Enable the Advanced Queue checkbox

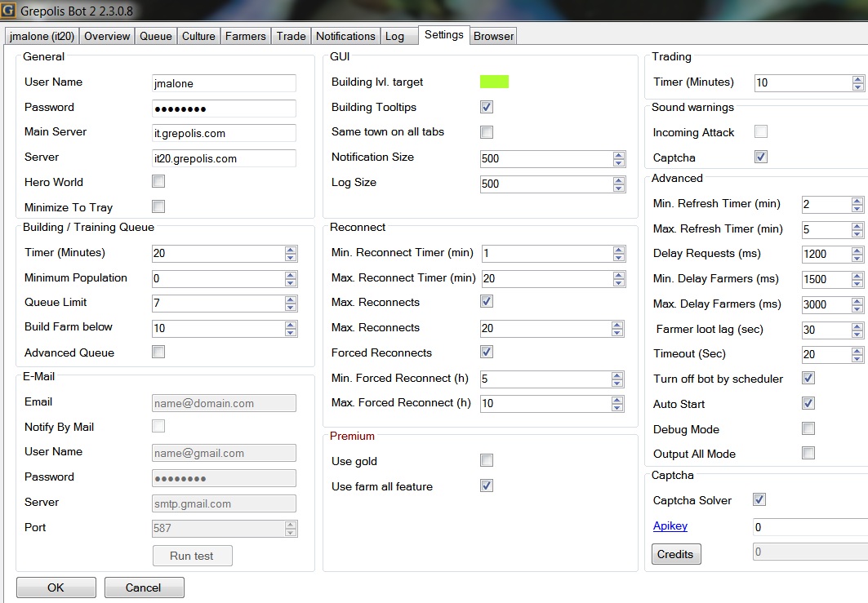pyautogui.click(x=158, y=352)
